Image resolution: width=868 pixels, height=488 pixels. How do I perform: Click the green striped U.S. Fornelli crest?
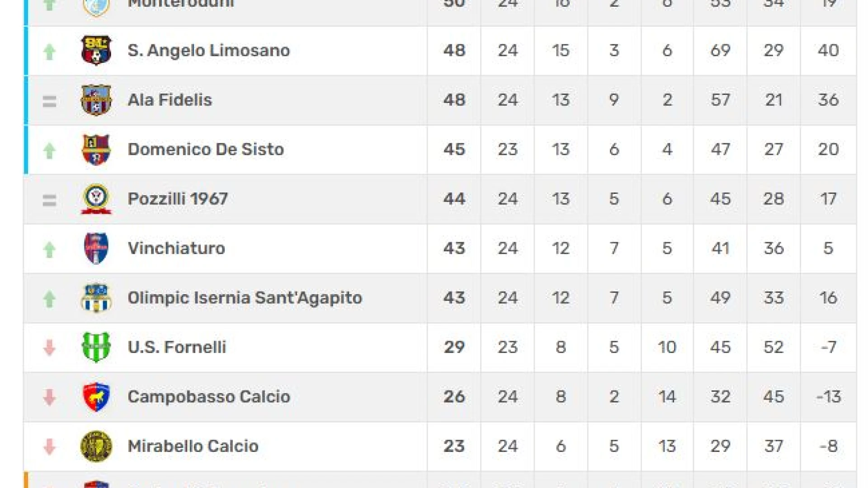coord(96,347)
